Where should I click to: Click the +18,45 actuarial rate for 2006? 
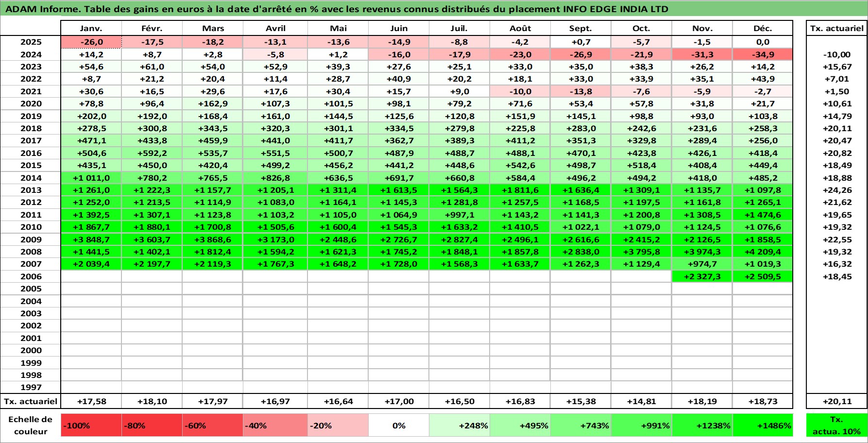click(837, 276)
